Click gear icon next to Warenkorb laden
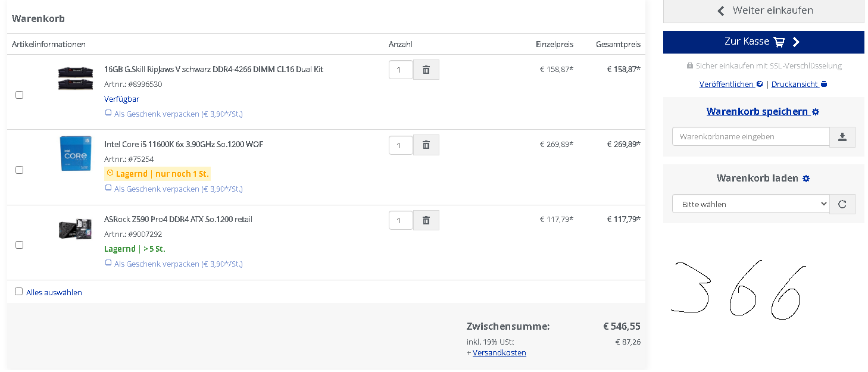The width and height of the screenshot is (868, 372). tap(806, 179)
